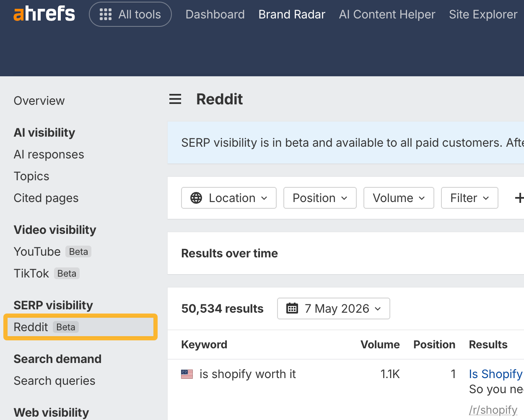The height and width of the screenshot is (420, 524).
Task: Click the globe icon in Location filter
Action: [196, 198]
